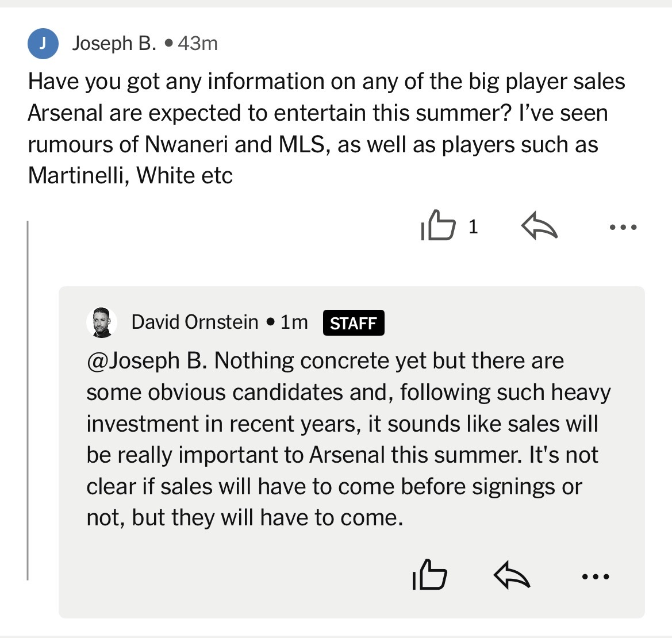Click the 1m timestamp on the staff reply
The width and height of the screenshot is (672, 638).
293,322
